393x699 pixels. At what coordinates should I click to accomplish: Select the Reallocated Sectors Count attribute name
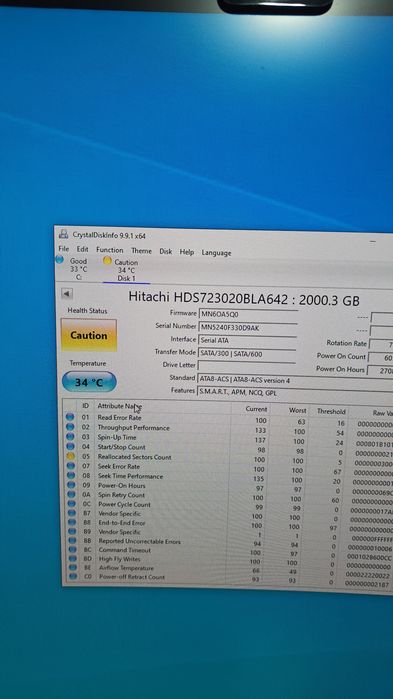(135, 456)
